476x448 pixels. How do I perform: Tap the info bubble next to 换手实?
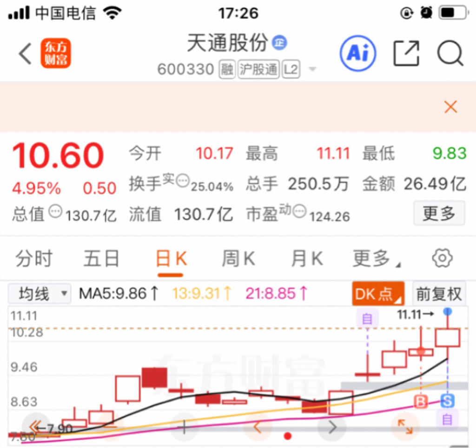pos(183,181)
